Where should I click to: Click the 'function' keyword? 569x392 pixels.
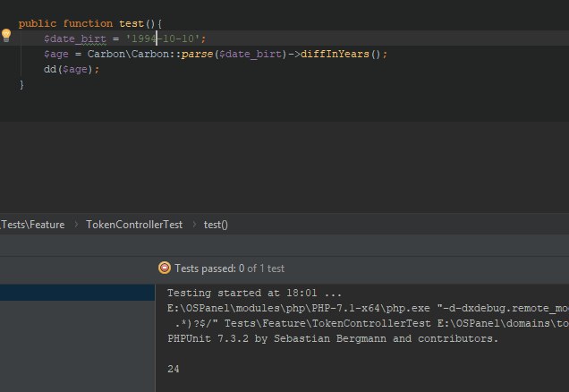point(88,23)
